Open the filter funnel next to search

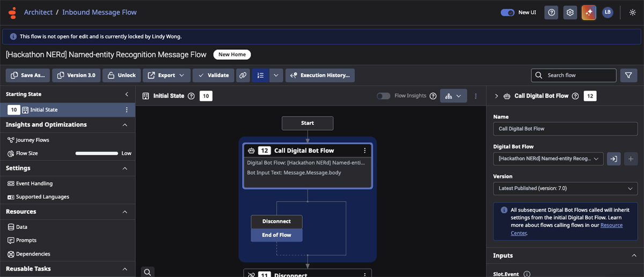(x=628, y=76)
